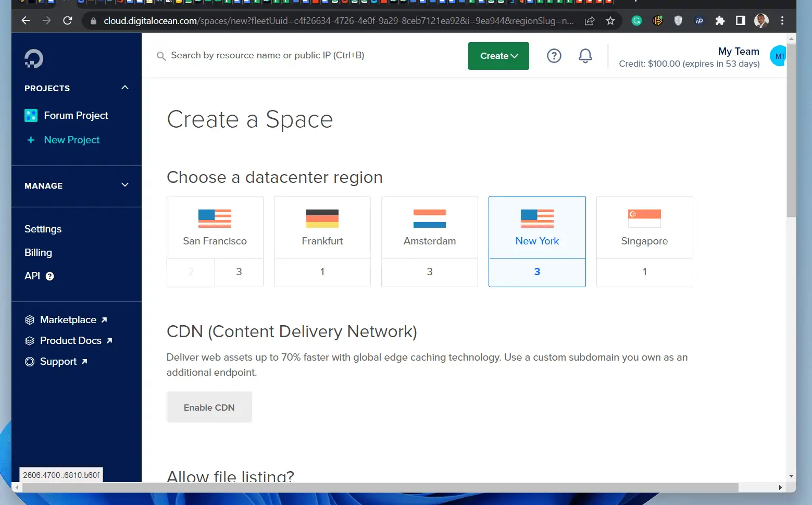812x505 pixels.
Task: Open Forum Project
Action: 76,115
